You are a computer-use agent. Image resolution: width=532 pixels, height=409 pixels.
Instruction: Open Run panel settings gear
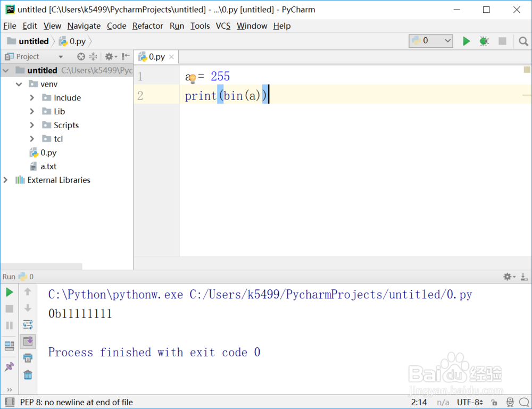click(x=509, y=277)
